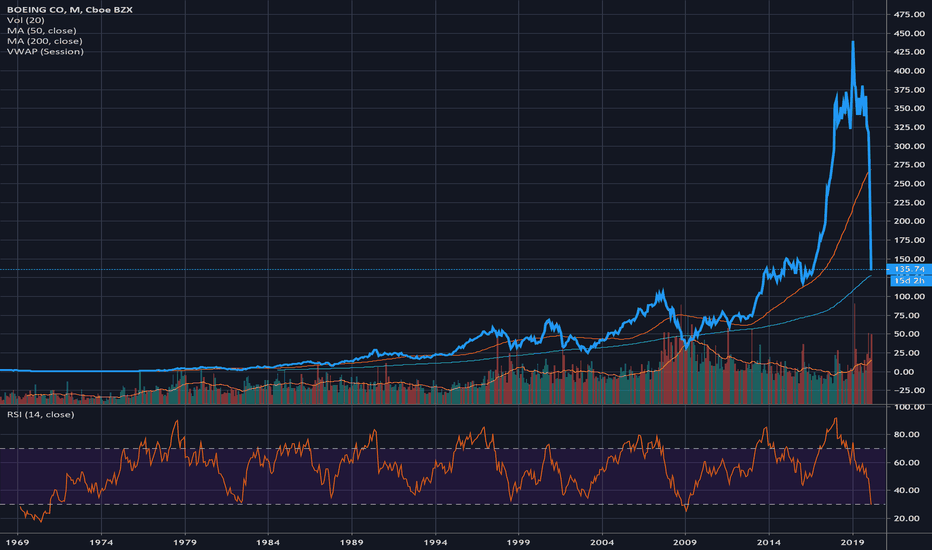Click the 275.00 price axis label
932x550 pixels.
(x=909, y=165)
